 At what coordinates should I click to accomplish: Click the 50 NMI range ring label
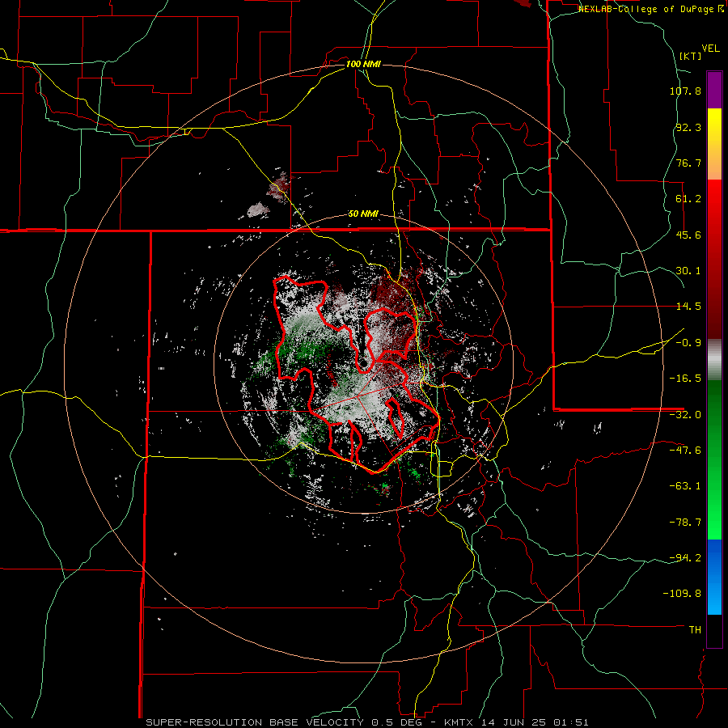tap(363, 214)
